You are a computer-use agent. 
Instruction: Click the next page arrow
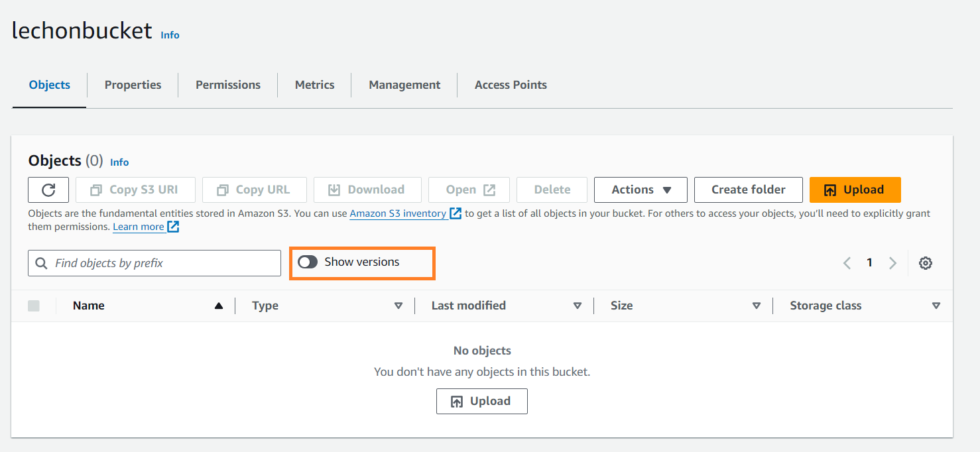point(892,263)
